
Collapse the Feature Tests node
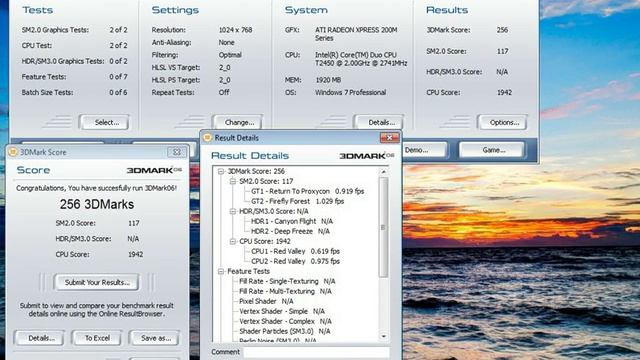pyautogui.click(x=221, y=271)
